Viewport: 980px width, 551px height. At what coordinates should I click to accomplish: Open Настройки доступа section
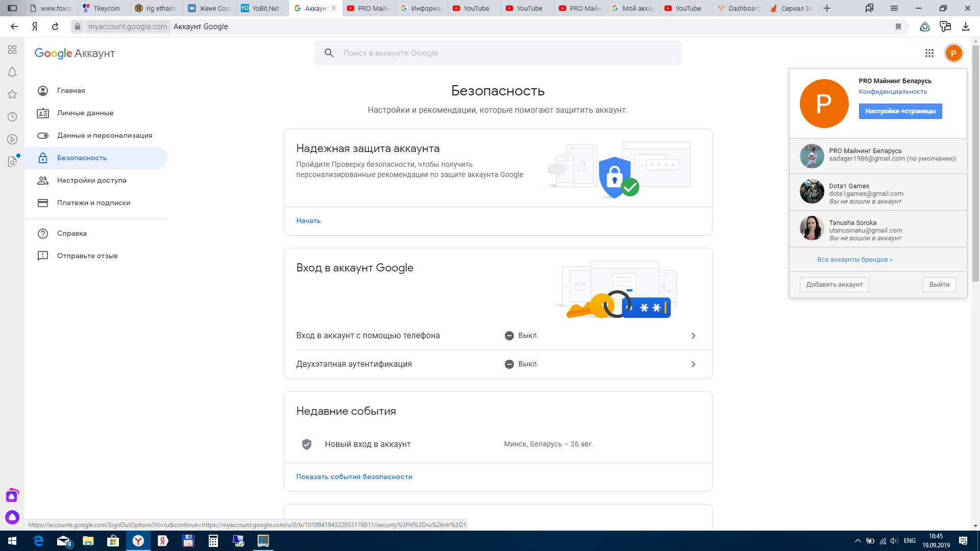pyautogui.click(x=96, y=180)
